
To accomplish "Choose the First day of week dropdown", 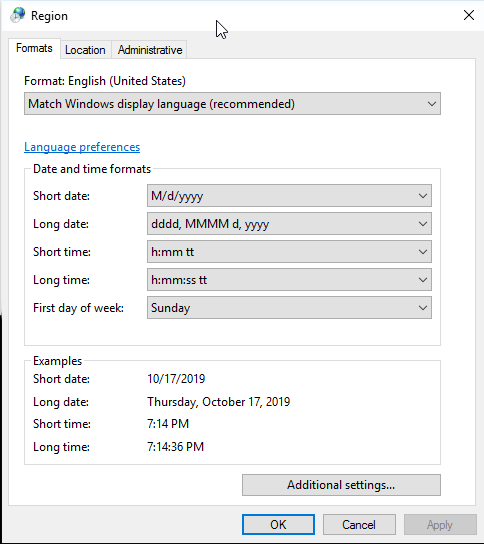I will click(x=289, y=307).
